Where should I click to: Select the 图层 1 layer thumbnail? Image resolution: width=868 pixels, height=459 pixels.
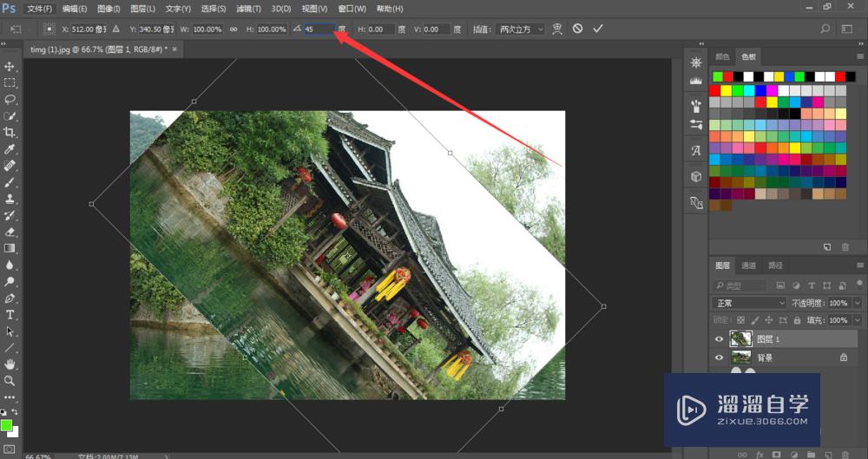point(740,339)
